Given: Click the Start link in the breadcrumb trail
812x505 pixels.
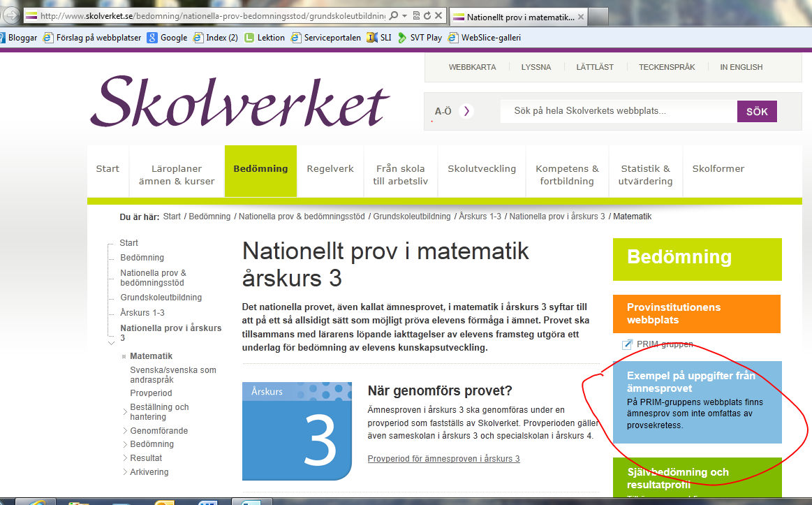Looking at the screenshot, I should coord(172,217).
